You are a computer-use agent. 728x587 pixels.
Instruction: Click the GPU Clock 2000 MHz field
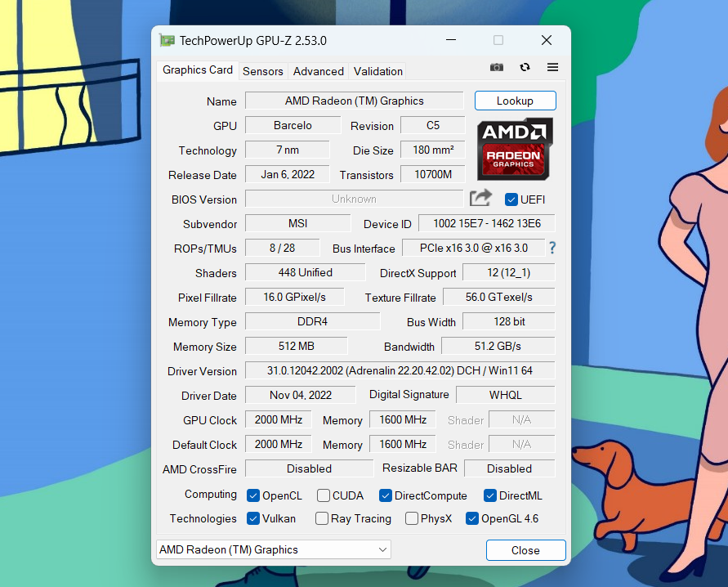point(278,420)
